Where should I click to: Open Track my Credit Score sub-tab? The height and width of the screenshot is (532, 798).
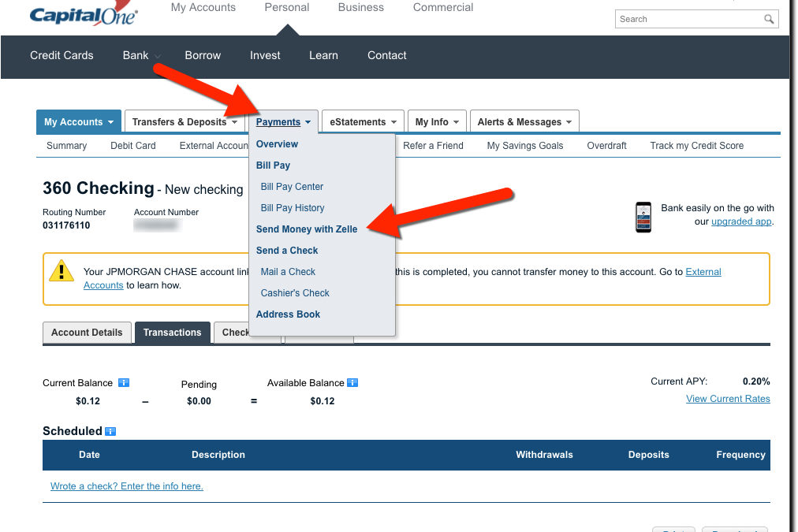coord(697,146)
